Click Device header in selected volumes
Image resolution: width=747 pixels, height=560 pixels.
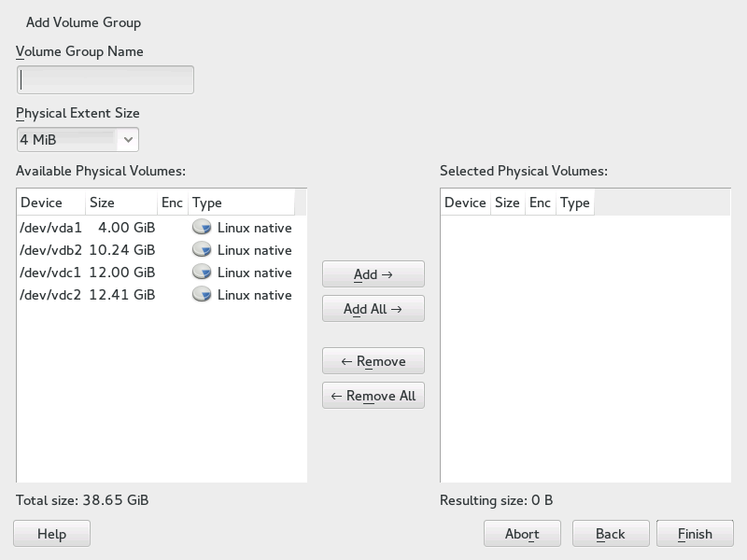point(465,203)
